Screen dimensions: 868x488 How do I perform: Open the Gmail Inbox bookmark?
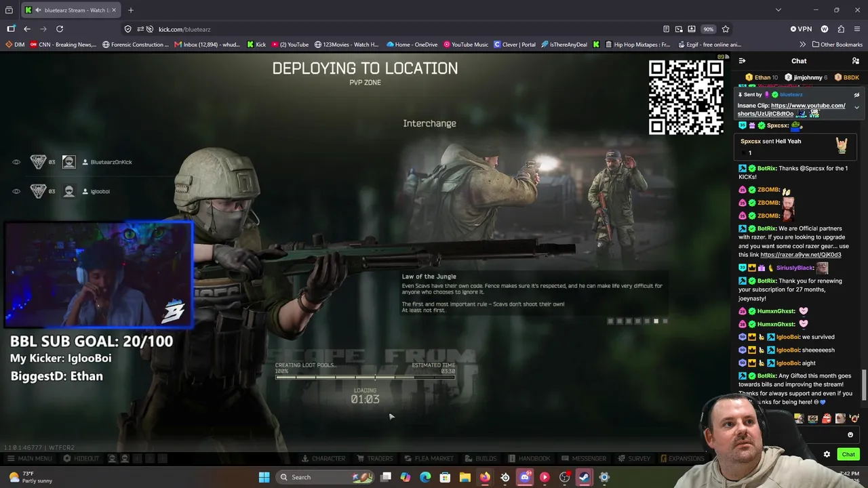pyautogui.click(x=207, y=45)
